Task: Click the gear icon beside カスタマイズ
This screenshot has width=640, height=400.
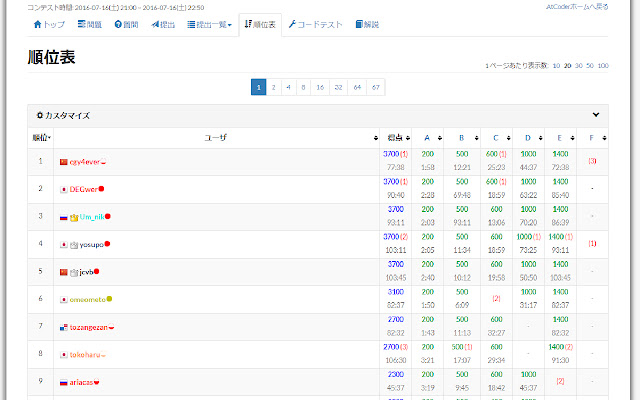Action: [40, 115]
